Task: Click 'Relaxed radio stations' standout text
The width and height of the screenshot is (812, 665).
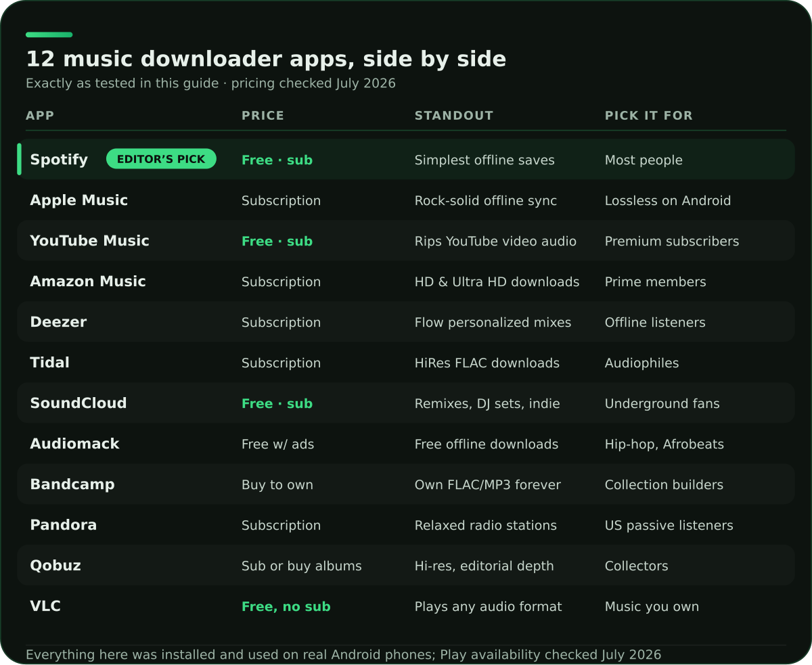Action: click(x=486, y=526)
